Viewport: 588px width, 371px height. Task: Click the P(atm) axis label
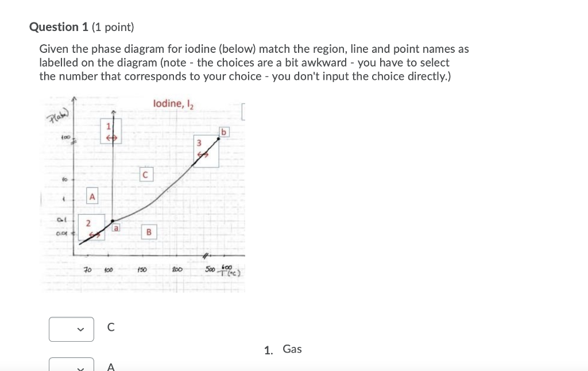pyautogui.click(x=57, y=117)
